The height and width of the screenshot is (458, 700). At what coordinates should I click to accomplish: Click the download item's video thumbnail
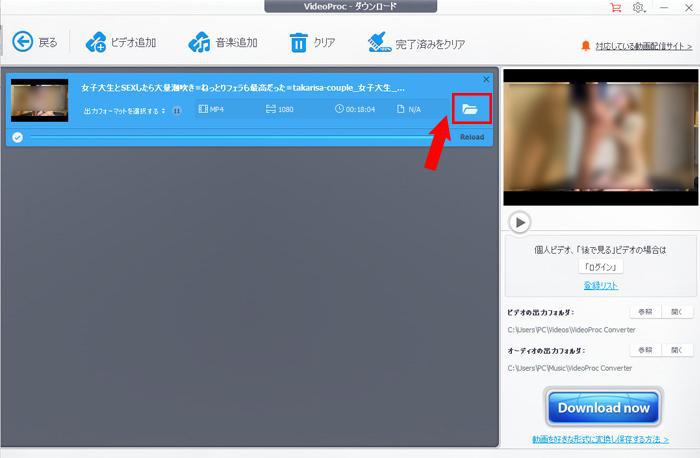(40, 100)
